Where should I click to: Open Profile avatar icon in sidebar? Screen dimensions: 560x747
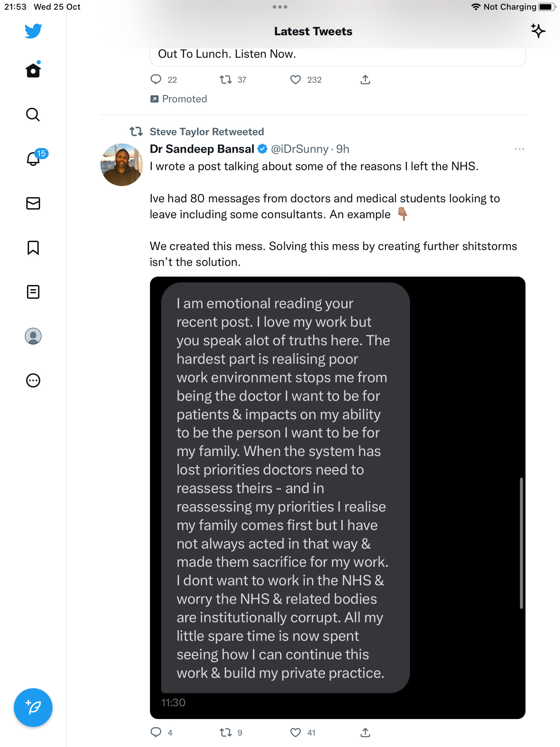(33, 336)
